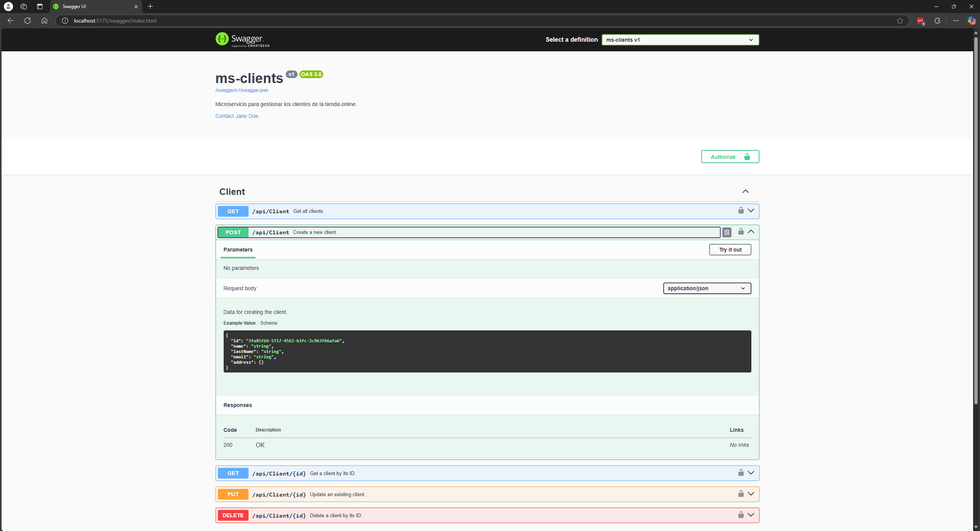Click the v1 version badge
This screenshot has width=980, height=531.
coord(291,74)
